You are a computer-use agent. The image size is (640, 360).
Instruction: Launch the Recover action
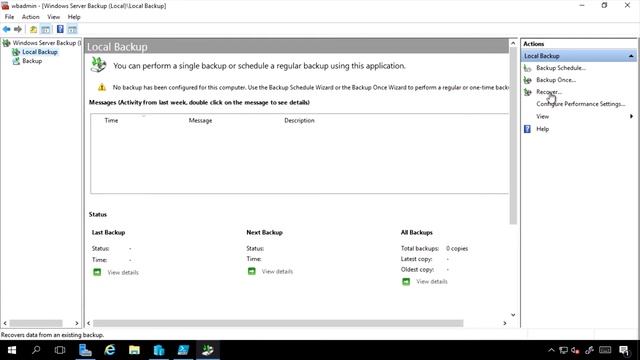[x=549, y=92]
